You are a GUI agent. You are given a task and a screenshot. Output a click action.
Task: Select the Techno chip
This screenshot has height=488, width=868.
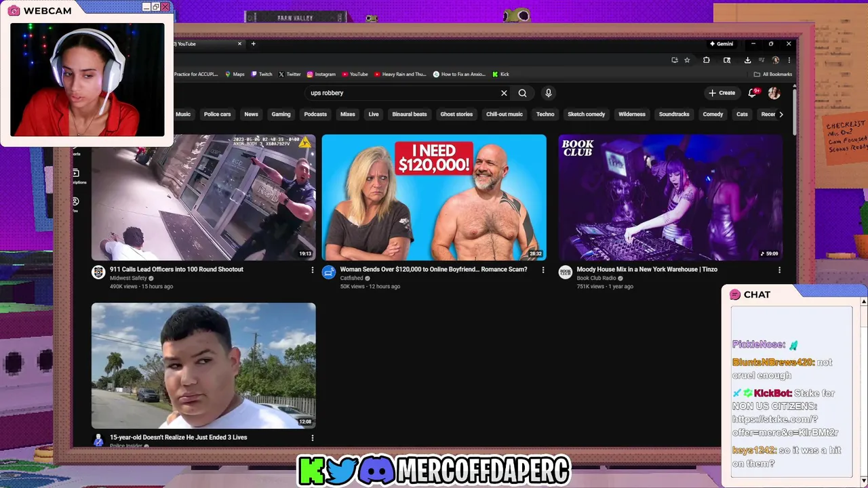545,115
